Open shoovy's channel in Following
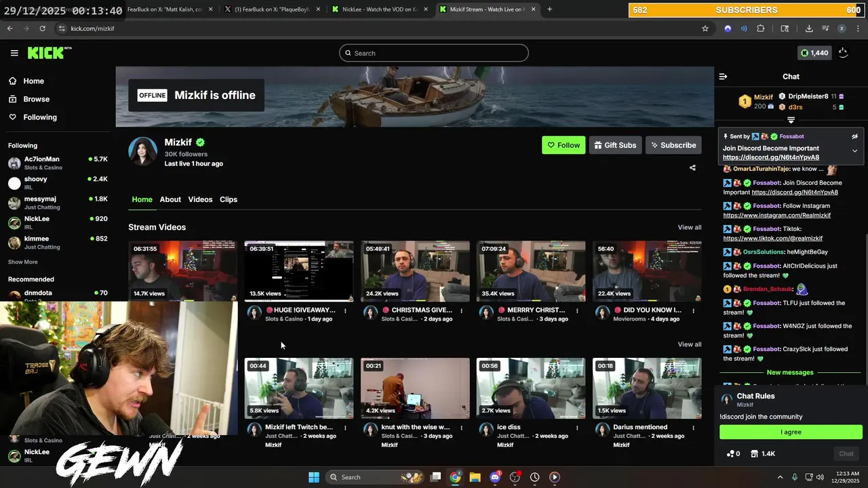Screen dimensions: 868x488 pos(58,183)
